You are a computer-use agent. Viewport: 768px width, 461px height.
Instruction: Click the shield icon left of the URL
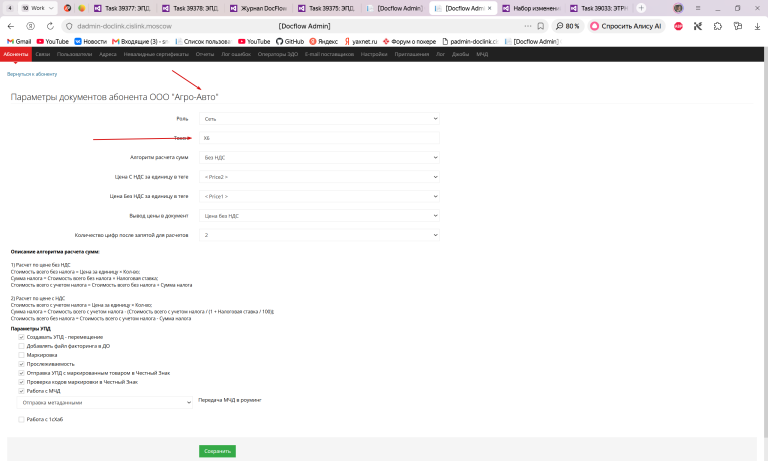(x=69, y=26)
